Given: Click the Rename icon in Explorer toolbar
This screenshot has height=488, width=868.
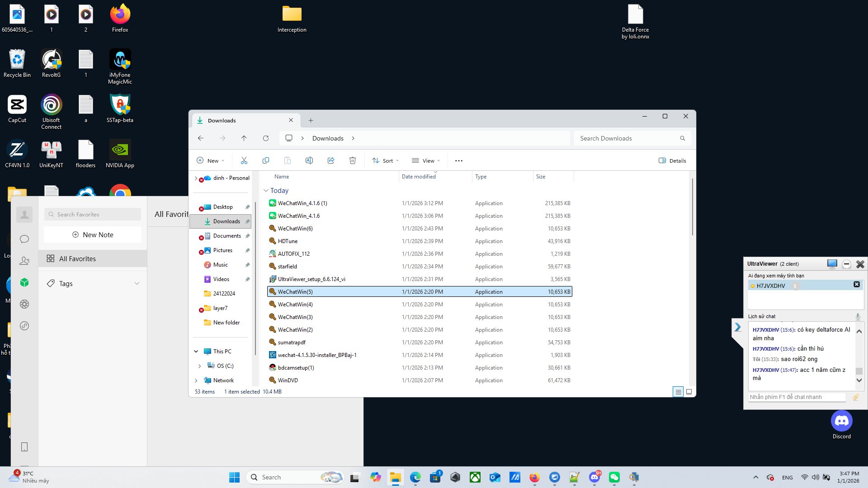Looking at the screenshot, I should point(309,160).
